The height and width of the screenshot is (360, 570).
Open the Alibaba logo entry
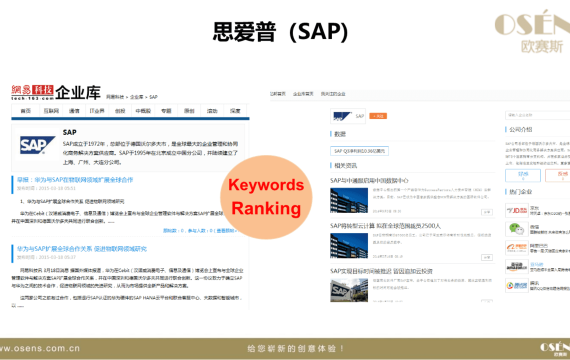pos(517,248)
